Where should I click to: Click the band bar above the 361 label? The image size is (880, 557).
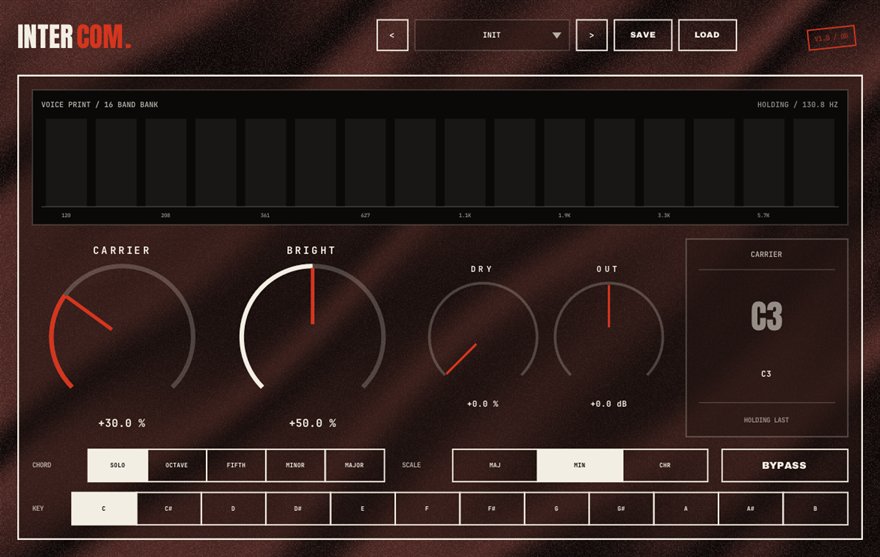tap(265, 162)
